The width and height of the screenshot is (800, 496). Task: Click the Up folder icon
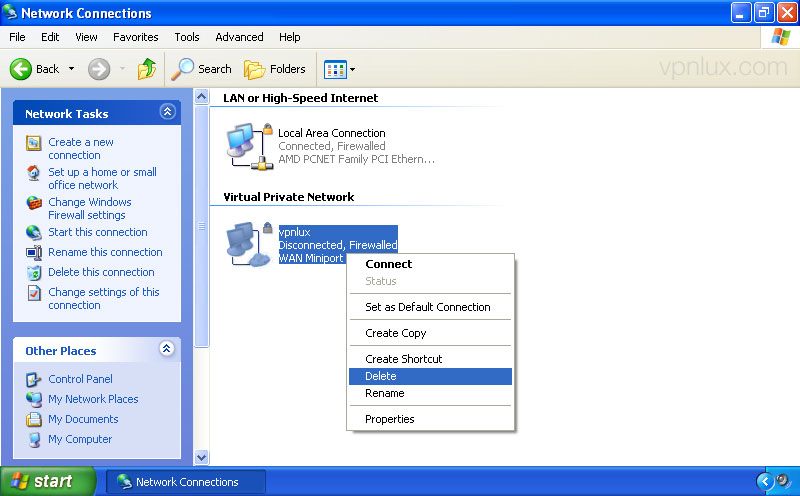(147, 69)
